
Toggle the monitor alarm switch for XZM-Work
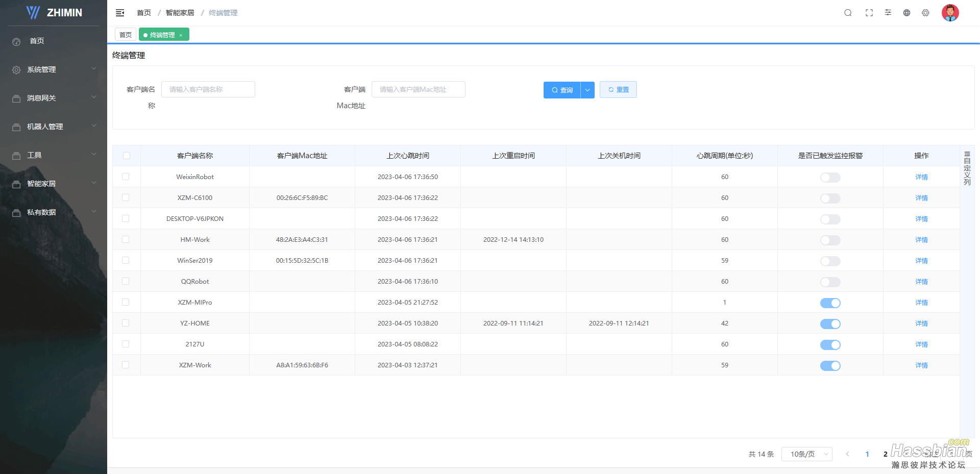pos(830,366)
